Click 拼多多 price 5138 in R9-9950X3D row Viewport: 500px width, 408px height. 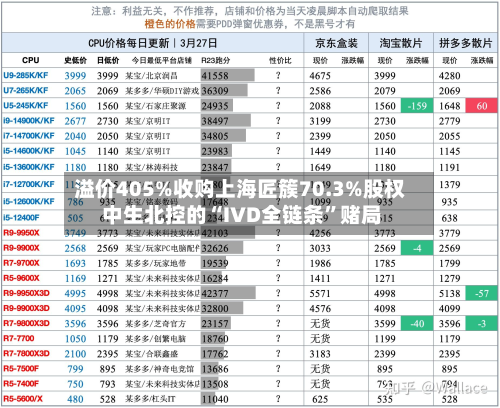click(x=449, y=293)
